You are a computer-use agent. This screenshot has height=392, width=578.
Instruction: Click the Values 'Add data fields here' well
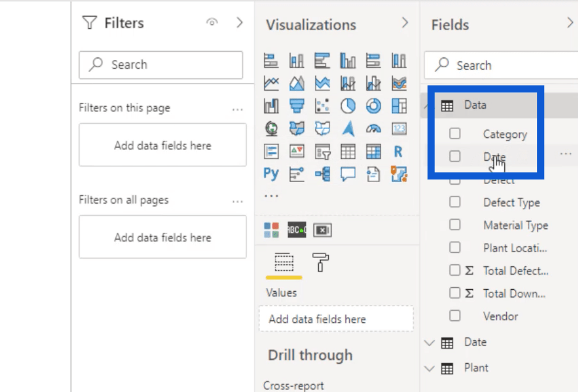pyautogui.click(x=336, y=319)
